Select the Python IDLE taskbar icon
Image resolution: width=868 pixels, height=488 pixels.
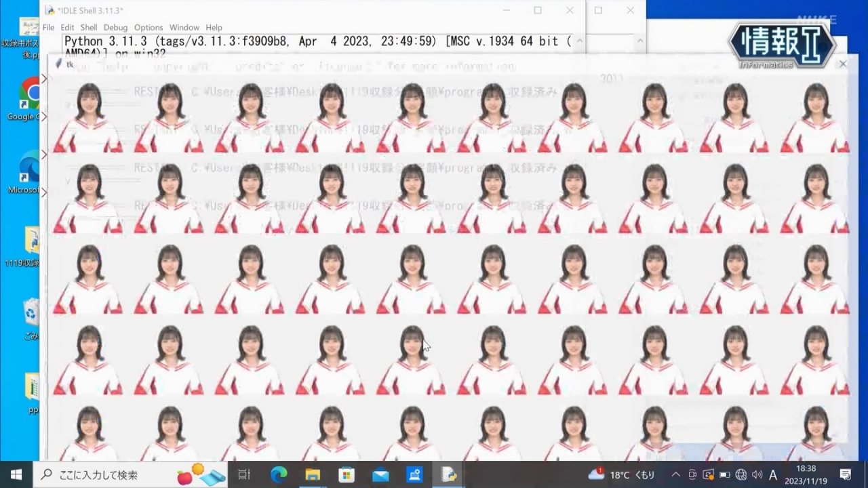tap(449, 474)
